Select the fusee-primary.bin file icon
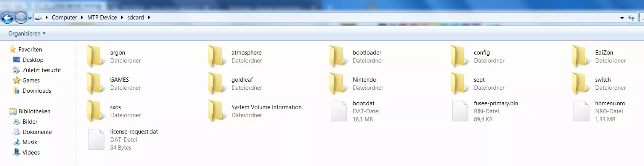644x166 pixels. [x=460, y=111]
